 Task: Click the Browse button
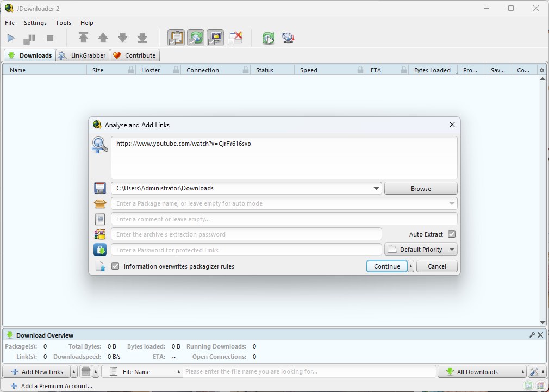point(421,189)
